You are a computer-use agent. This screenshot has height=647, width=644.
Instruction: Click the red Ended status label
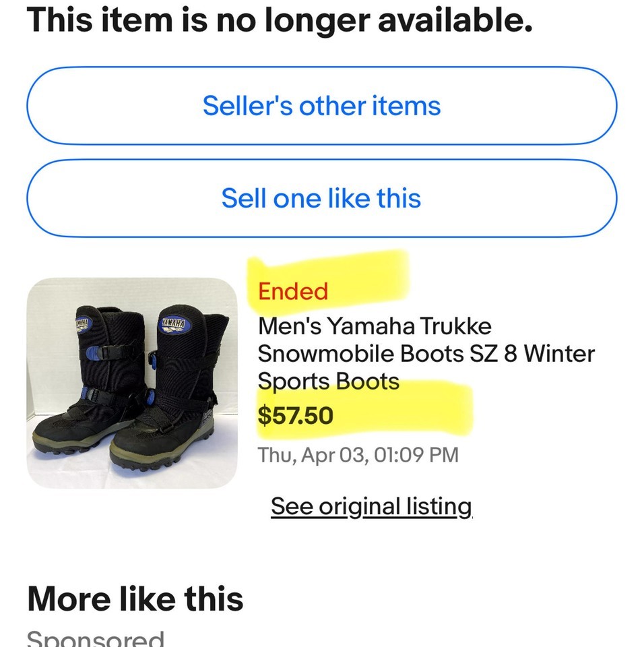click(x=293, y=291)
